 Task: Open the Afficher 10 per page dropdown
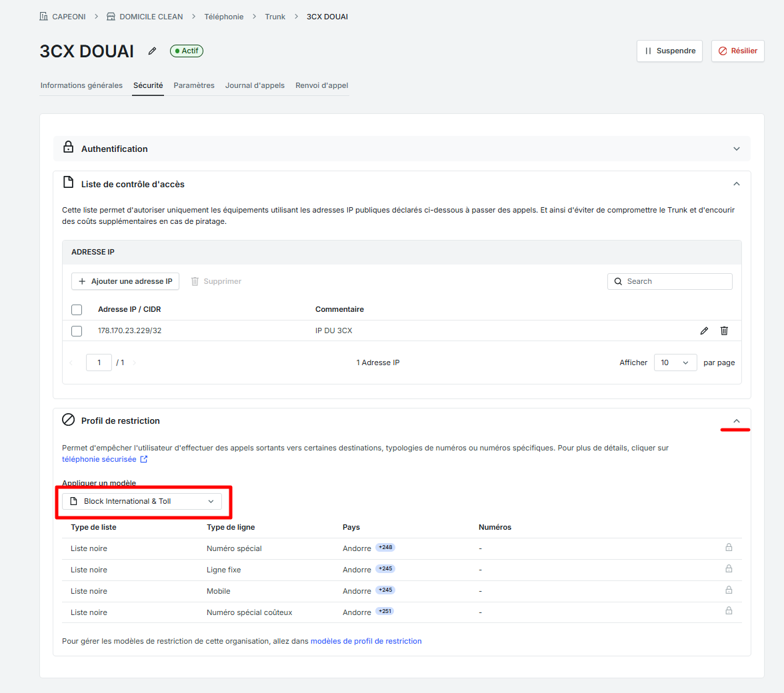pyautogui.click(x=675, y=362)
